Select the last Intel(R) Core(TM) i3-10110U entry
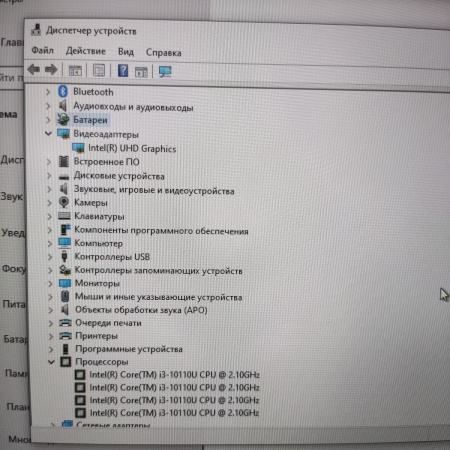Viewport: 450px width, 450px height. (174, 413)
